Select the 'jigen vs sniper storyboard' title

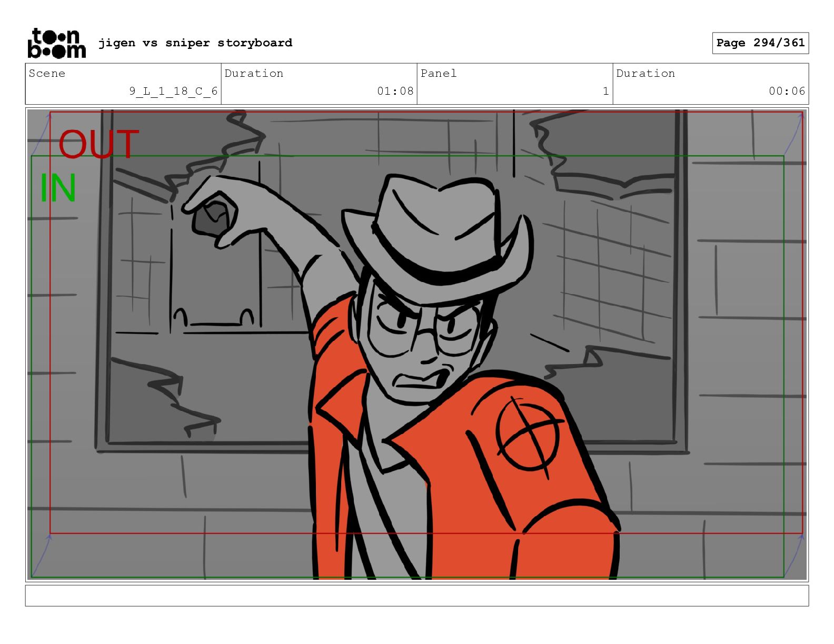(195, 43)
